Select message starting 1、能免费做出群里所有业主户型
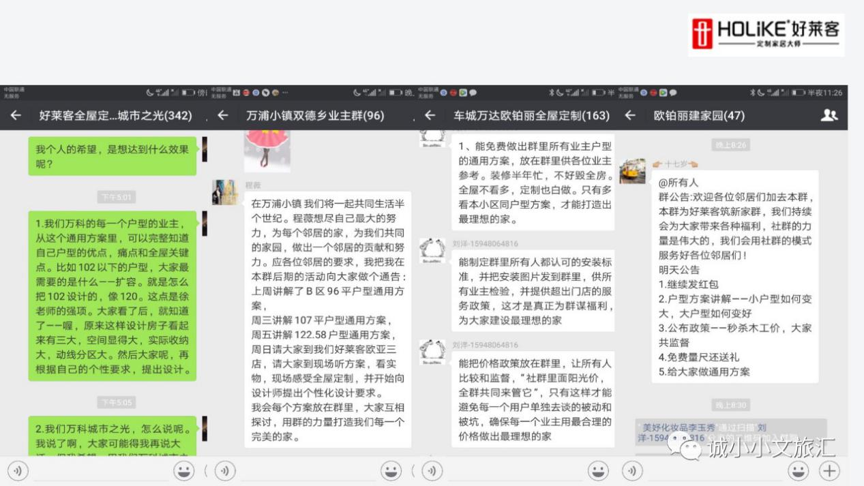Viewport: 864px width, 486px height. (533, 182)
